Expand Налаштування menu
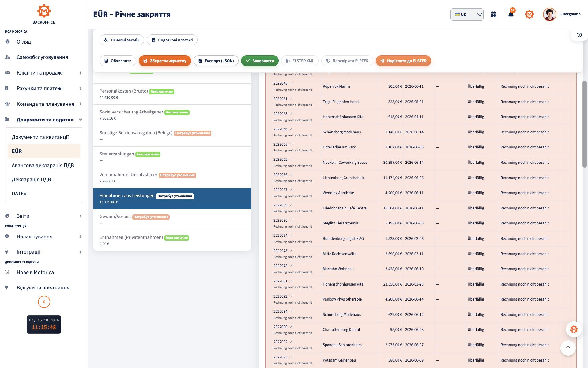 pos(44,236)
